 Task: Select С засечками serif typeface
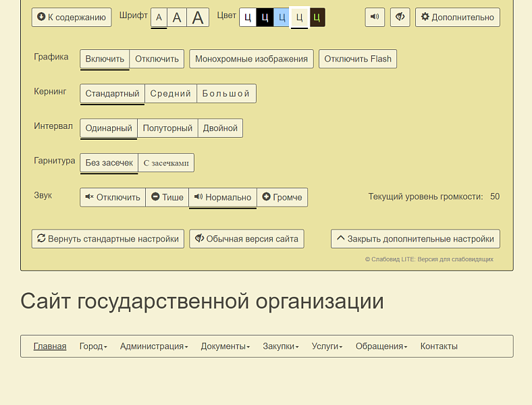point(166,163)
